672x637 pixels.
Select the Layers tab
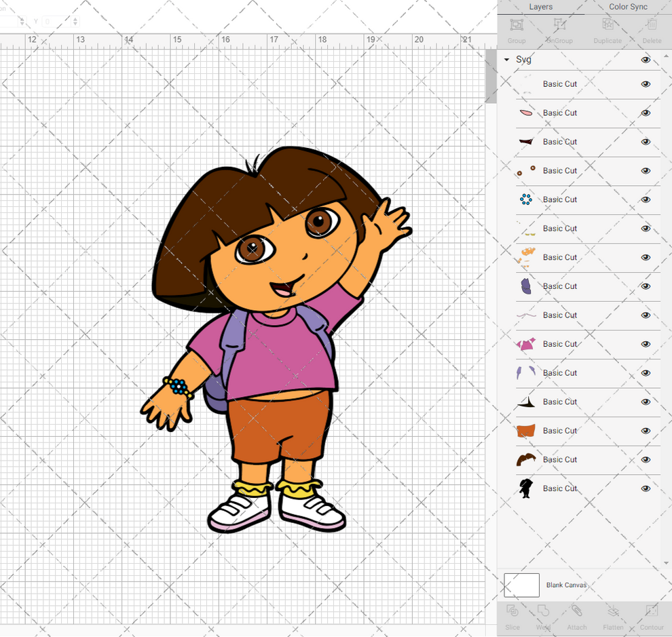540,7
